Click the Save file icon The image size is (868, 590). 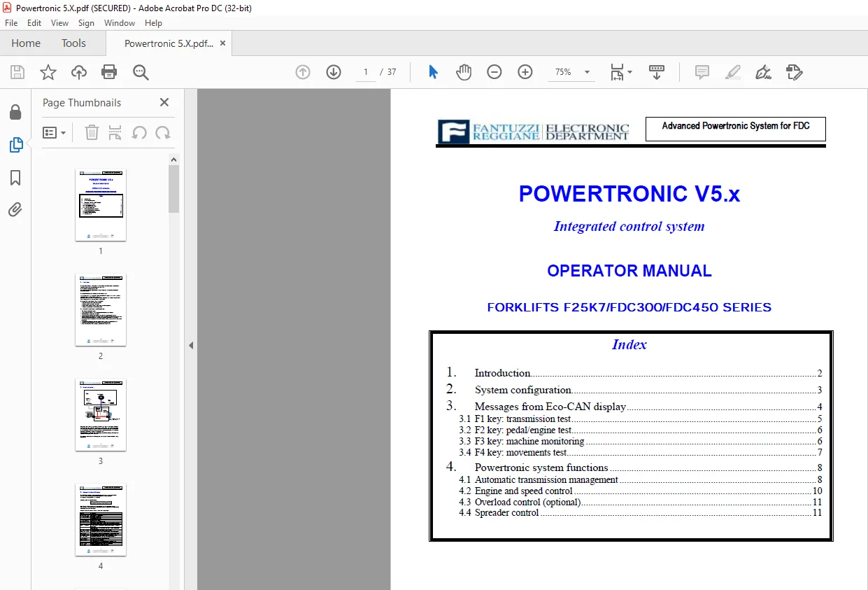pos(17,72)
